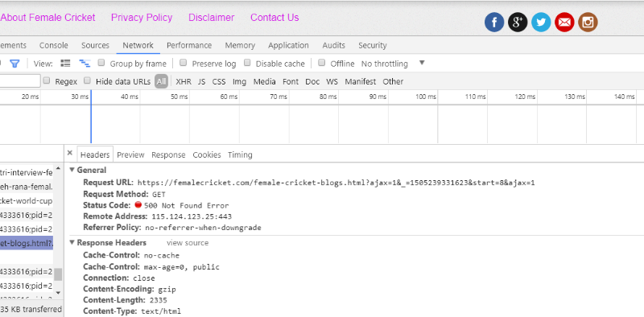644x317 pixels.
Task: Enable Preserve log checkbox
Action: coord(184,63)
